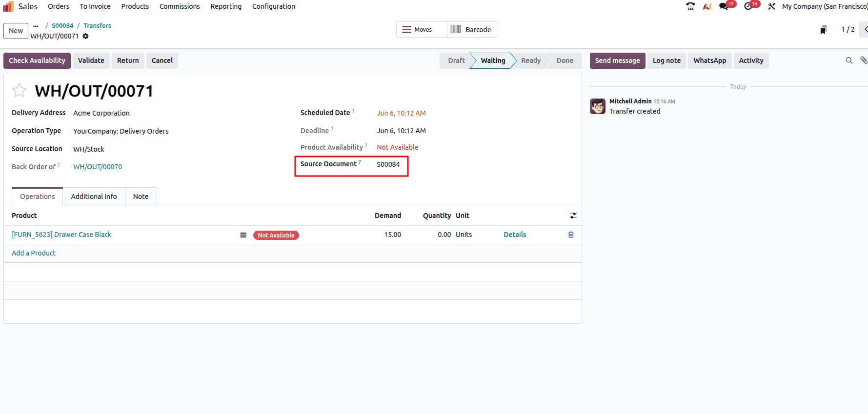Select the Done status stage
The height and width of the screenshot is (414, 868).
coord(565,60)
